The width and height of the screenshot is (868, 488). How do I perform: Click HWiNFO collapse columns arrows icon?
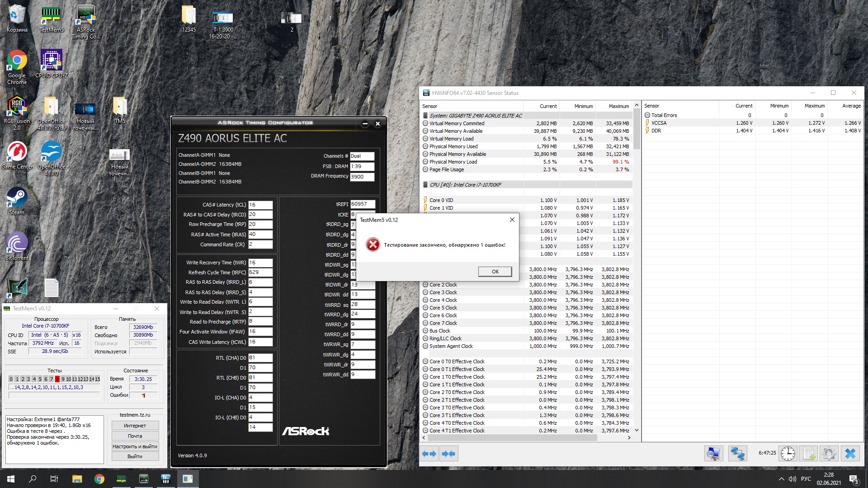(x=448, y=453)
